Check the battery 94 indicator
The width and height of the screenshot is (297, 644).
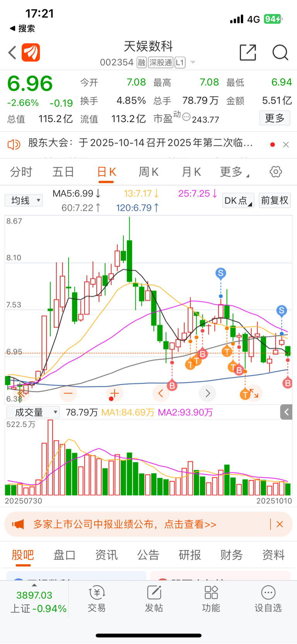(273, 19)
